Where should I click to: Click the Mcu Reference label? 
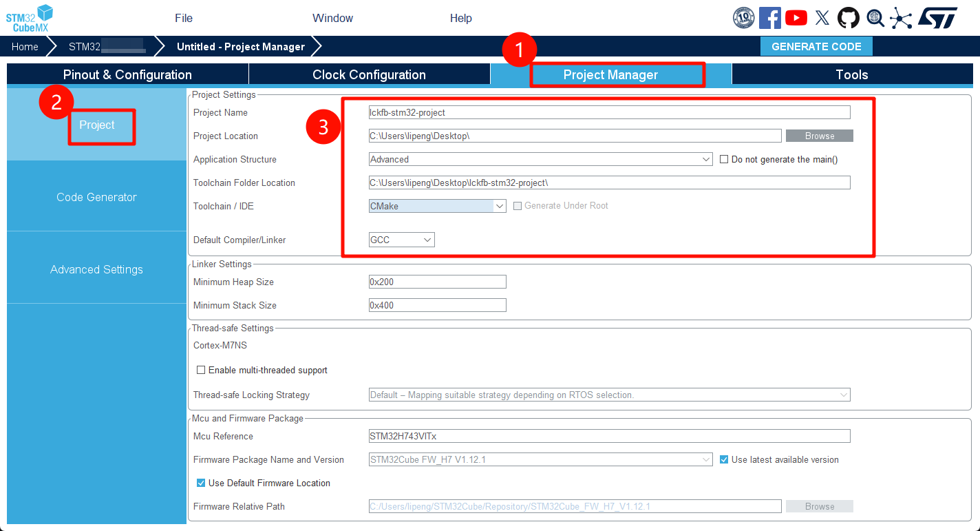(x=223, y=436)
